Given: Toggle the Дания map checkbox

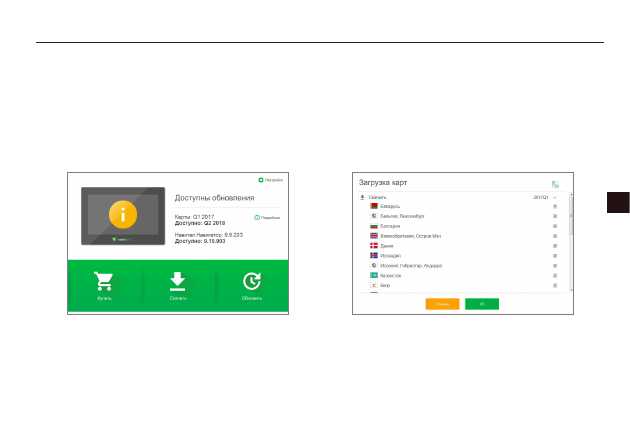Looking at the screenshot, I should [555, 246].
